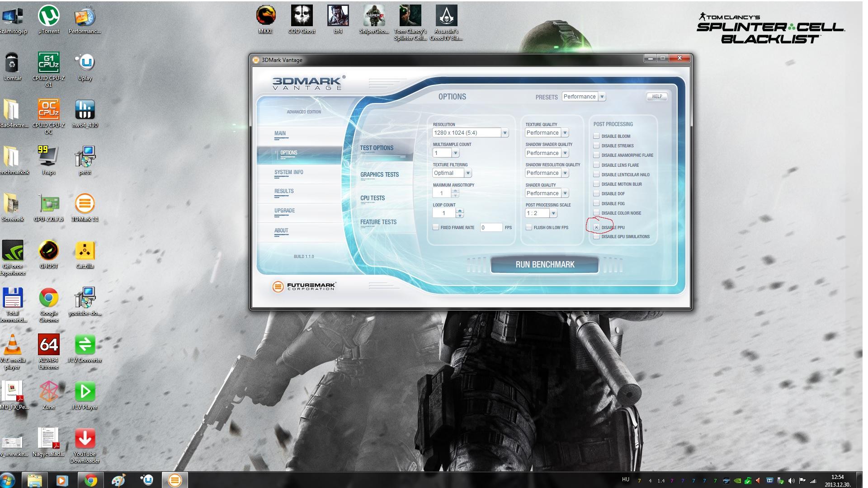Open the Resolution dropdown
This screenshot has height=488, width=868.
(x=471, y=132)
